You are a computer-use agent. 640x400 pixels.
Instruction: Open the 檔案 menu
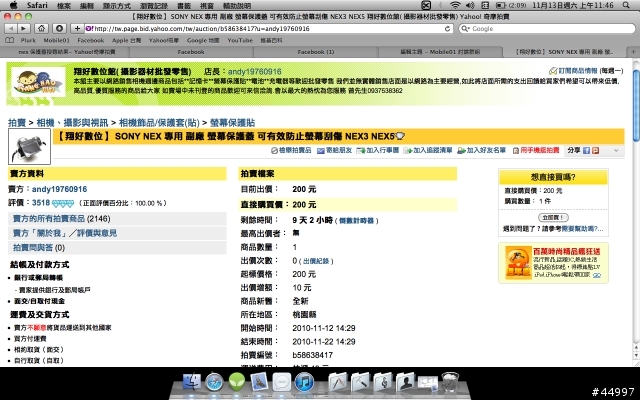[x=64, y=5]
